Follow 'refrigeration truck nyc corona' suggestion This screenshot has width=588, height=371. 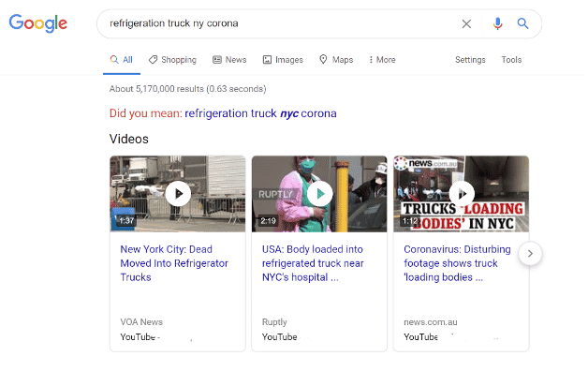(260, 113)
